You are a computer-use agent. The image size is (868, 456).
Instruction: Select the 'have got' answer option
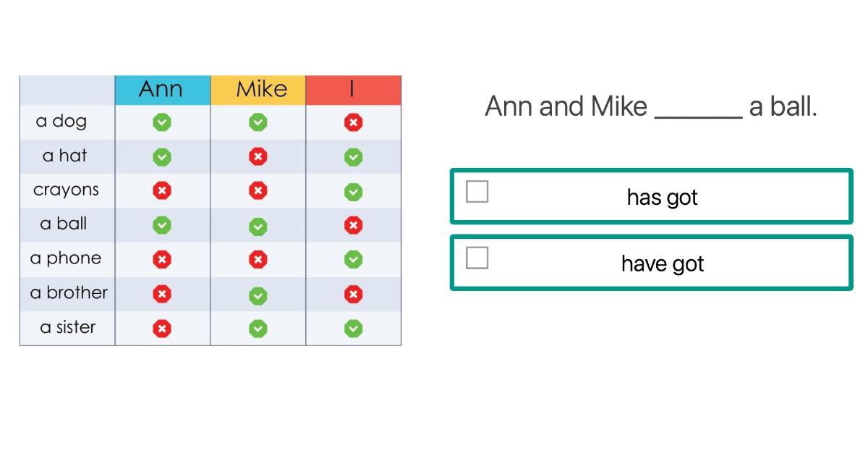[x=662, y=263]
